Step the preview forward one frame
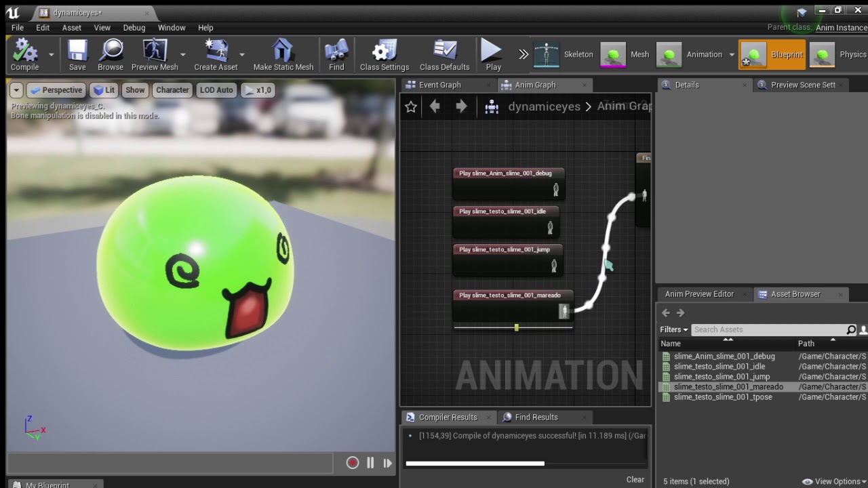 [387, 463]
